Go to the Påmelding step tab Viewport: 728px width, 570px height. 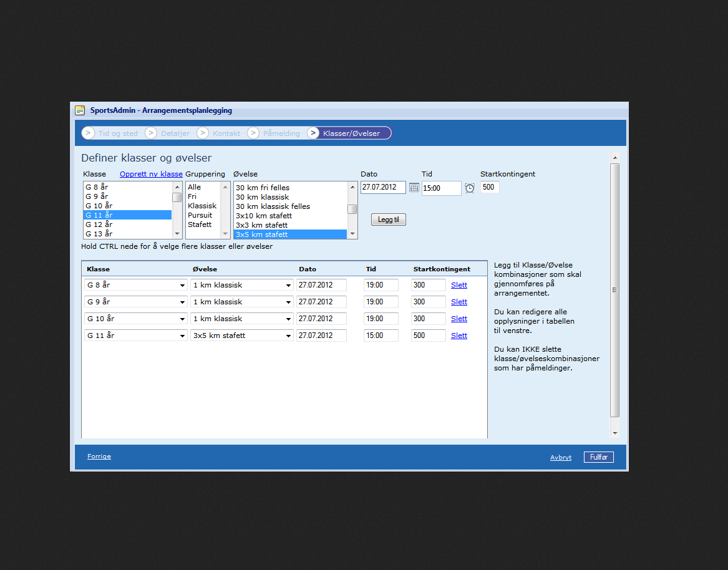(x=281, y=133)
